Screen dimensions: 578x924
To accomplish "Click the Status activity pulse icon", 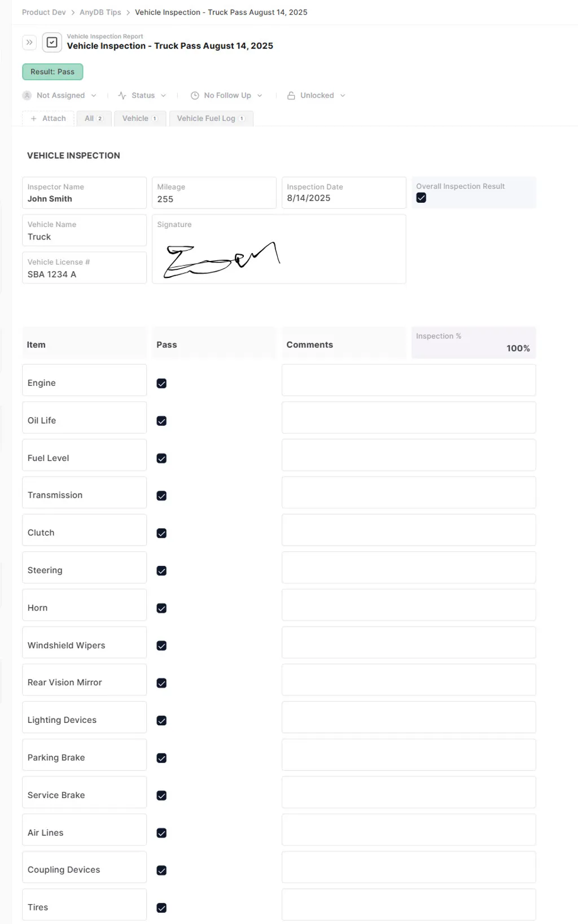I will point(122,95).
